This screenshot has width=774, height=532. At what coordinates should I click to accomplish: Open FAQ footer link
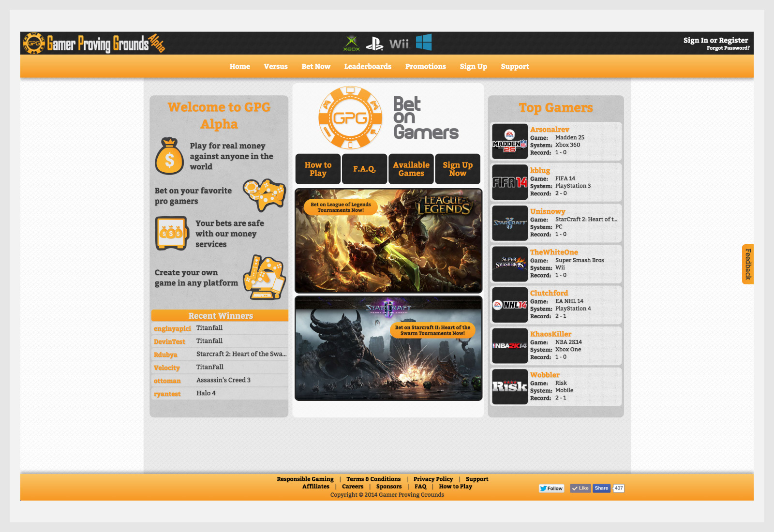pyautogui.click(x=420, y=487)
